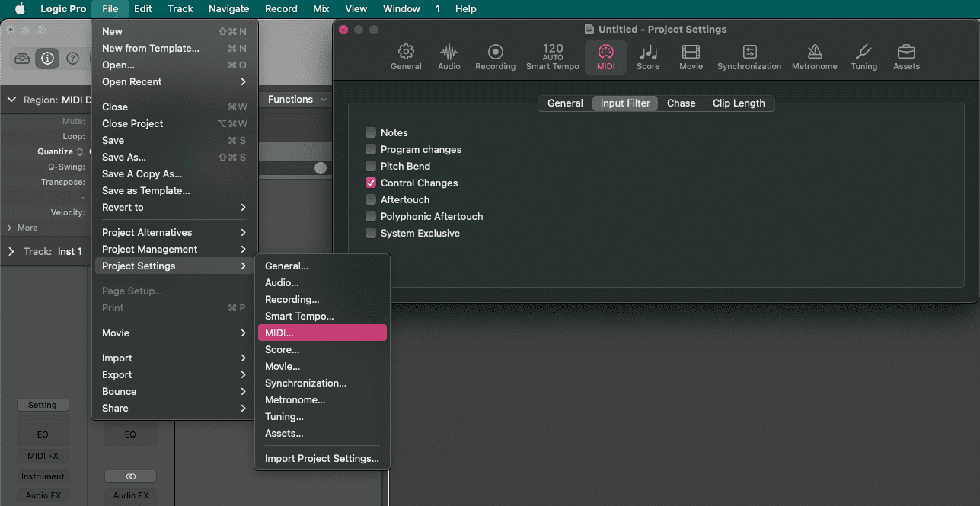The height and width of the screenshot is (506, 980).
Task: Select Synchronization submenu entry
Action: pyautogui.click(x=322, y=383)
